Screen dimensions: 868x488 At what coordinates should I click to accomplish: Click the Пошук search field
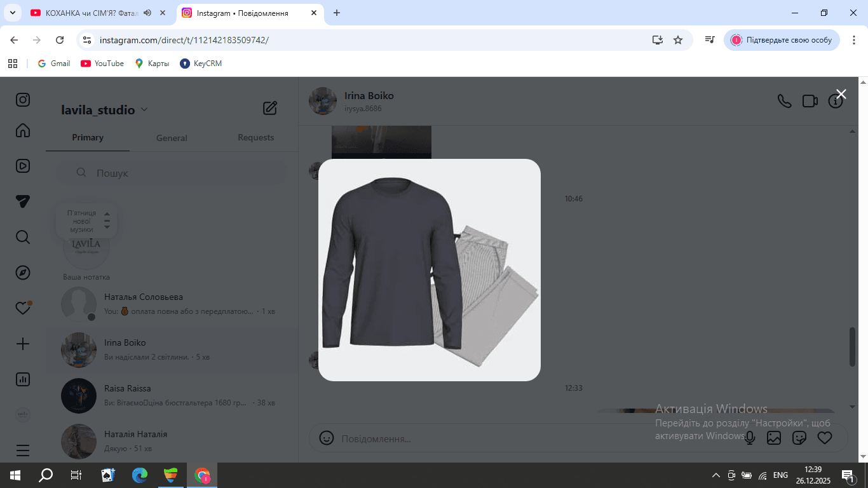(x=172, y=173)
